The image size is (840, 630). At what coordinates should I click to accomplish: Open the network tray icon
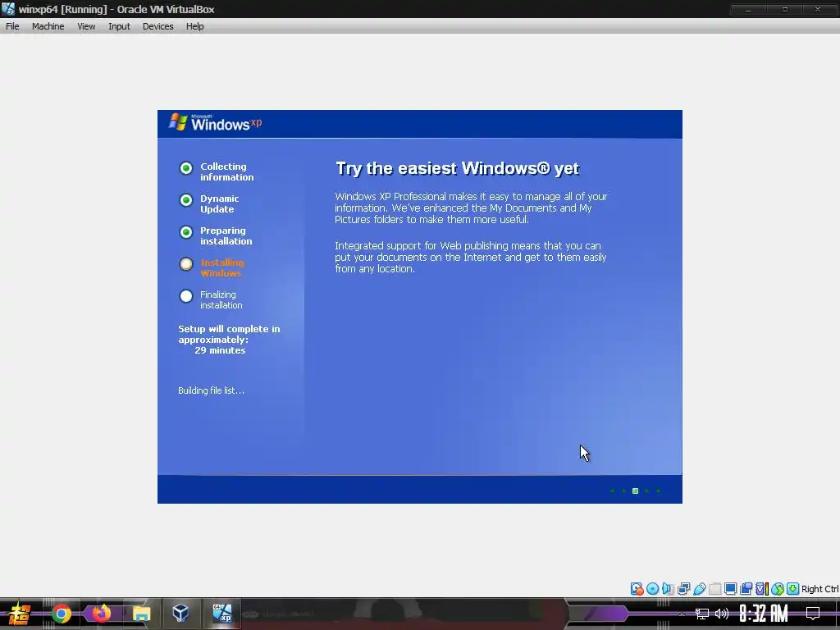tap(702, 614)
